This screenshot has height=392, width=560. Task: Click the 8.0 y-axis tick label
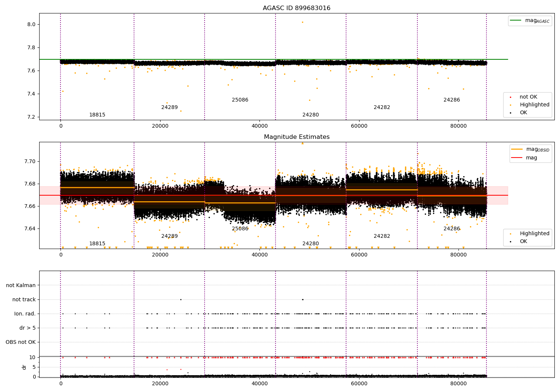[x=31, y=25]
